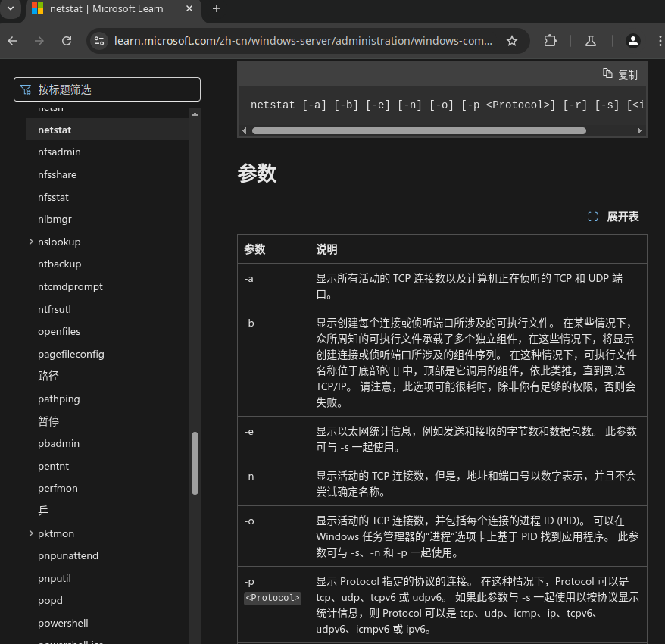Copy the netstat syntax with 复制 button
The height and width of the screenshot is (644, 665).
(620, 74)
